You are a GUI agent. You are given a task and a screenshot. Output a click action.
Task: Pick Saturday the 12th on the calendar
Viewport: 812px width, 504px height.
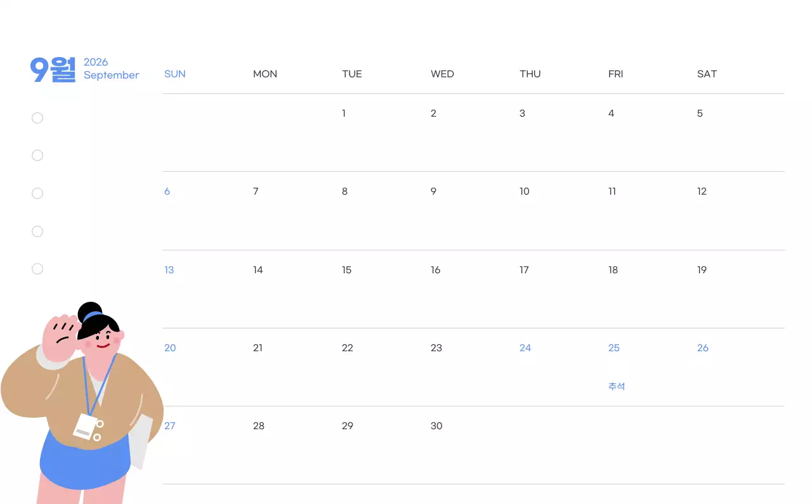pos(702,191)
